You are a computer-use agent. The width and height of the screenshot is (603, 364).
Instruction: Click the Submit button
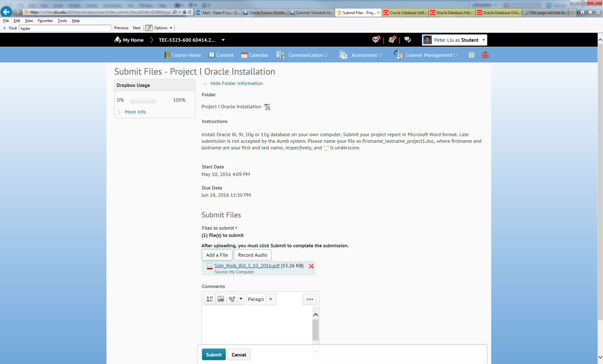tap(214, 355)
